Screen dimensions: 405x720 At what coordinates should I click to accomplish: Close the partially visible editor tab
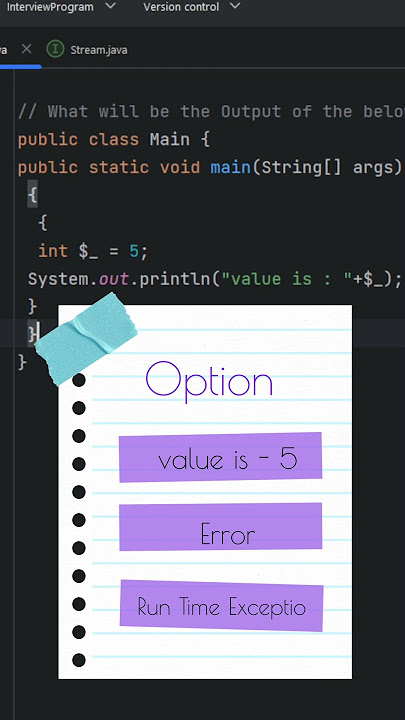coord(27,49)
